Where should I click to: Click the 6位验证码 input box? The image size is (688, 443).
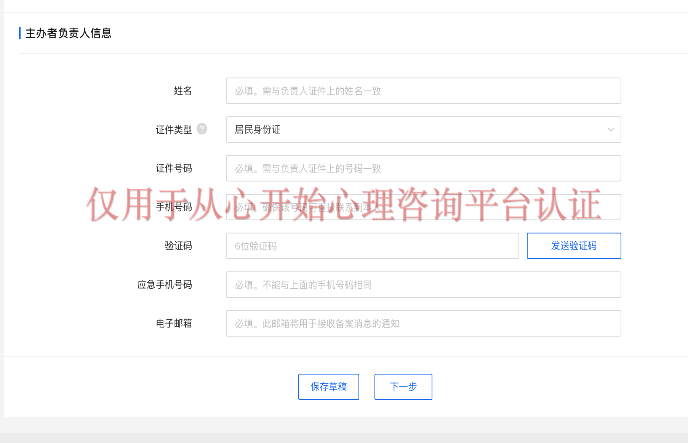coord(372,246)
